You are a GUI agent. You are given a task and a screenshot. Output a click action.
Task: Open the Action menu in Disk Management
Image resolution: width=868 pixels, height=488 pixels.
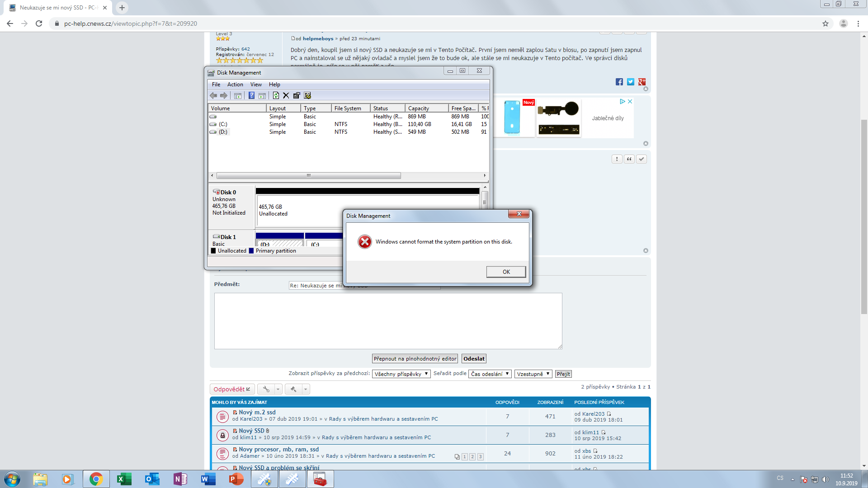(x=235, y=84)
